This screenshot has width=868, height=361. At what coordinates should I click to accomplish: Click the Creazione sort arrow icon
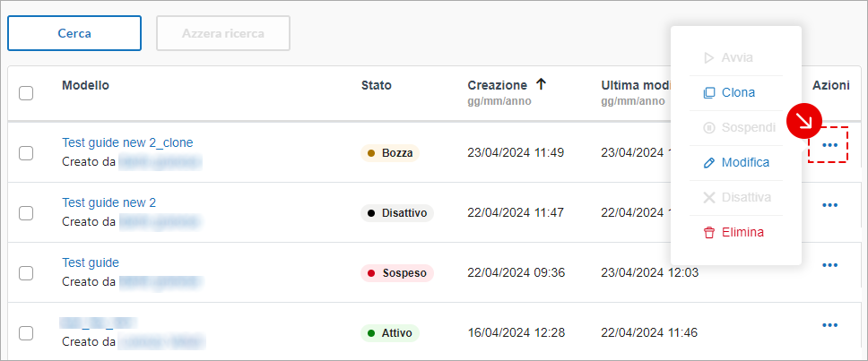[541, 84]
